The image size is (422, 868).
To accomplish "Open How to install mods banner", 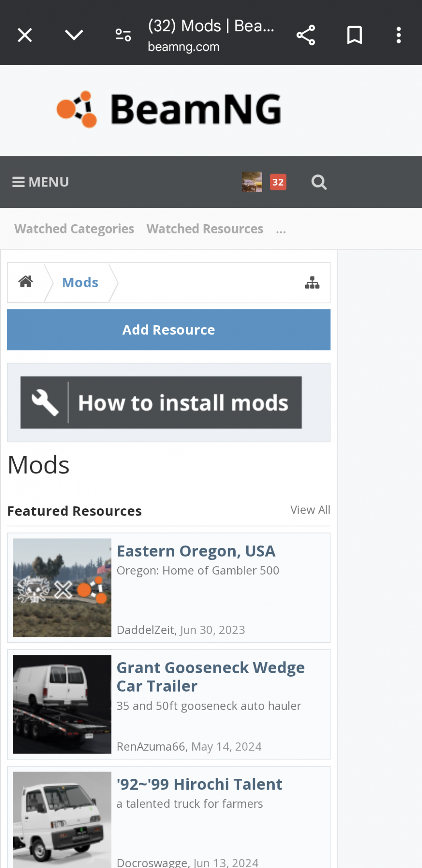I will tap(161, 403).
